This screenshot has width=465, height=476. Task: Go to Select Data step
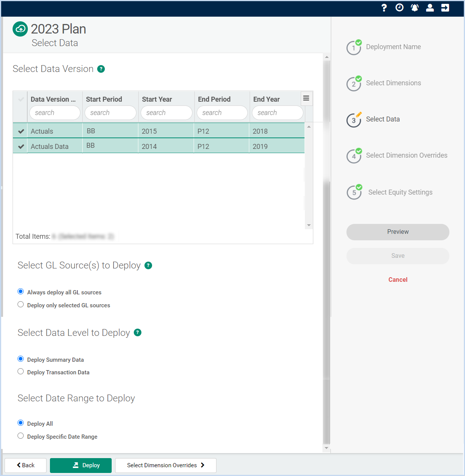pos(383,119)
